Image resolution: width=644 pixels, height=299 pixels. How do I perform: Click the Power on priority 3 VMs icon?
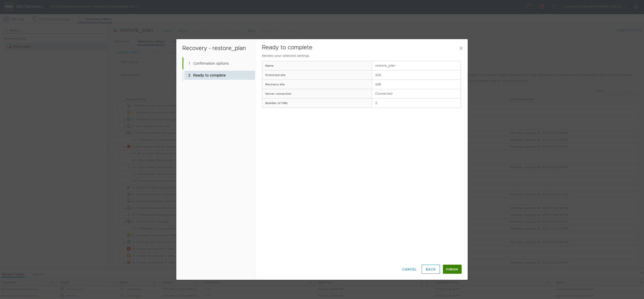129,262
